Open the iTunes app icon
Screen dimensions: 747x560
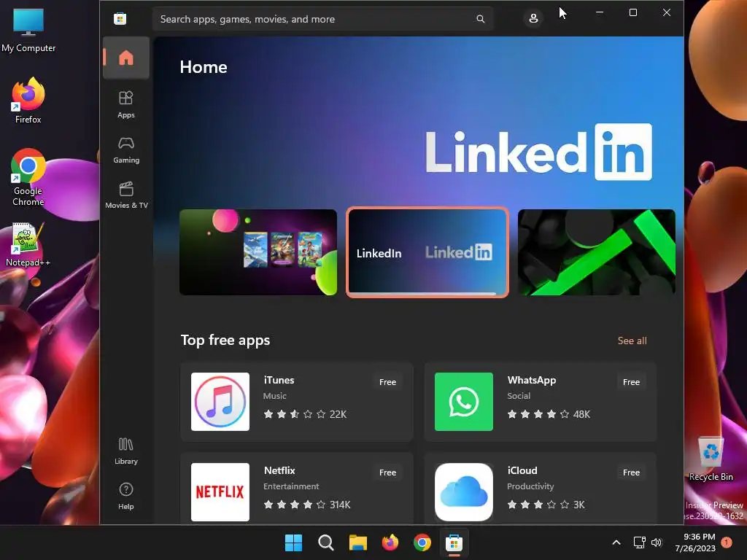220,402
